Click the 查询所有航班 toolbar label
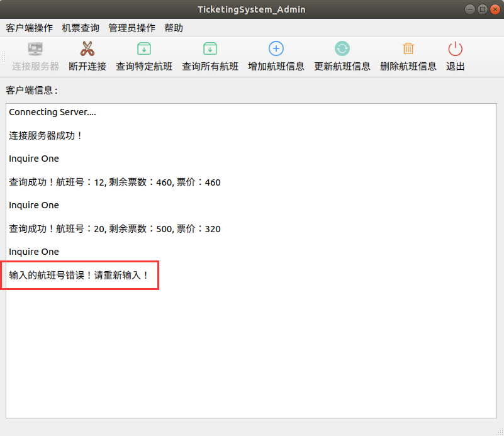The height and width of the screenshot is (436, 504). click(210, 66)
